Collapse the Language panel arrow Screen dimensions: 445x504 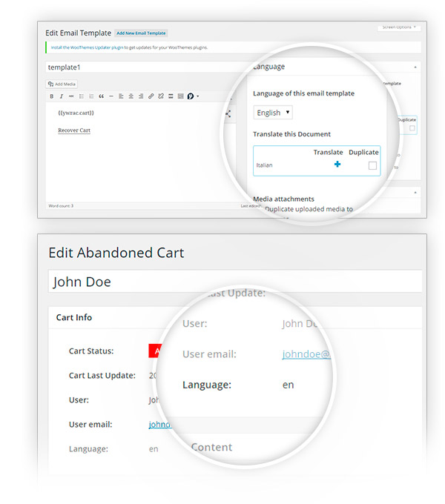point(415,67)
